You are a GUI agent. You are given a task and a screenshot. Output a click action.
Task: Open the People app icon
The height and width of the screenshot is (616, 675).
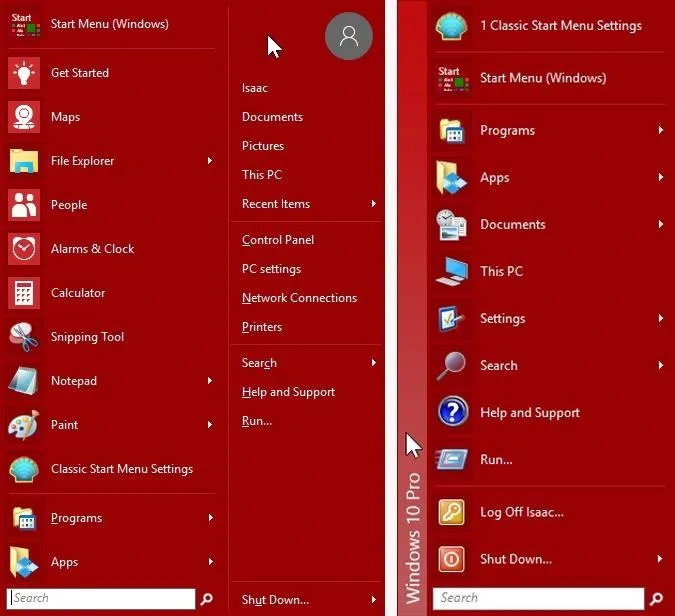pos(24,205)
